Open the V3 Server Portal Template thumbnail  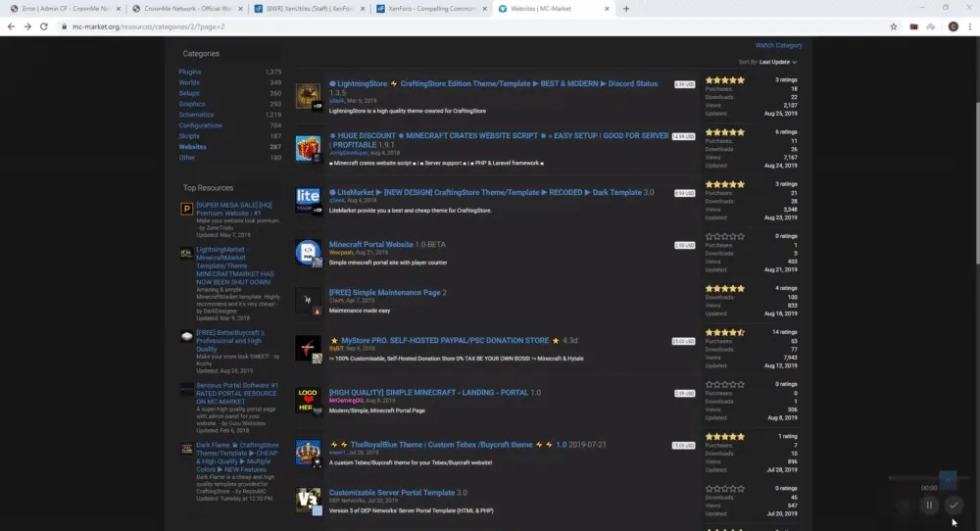(308, 501)
